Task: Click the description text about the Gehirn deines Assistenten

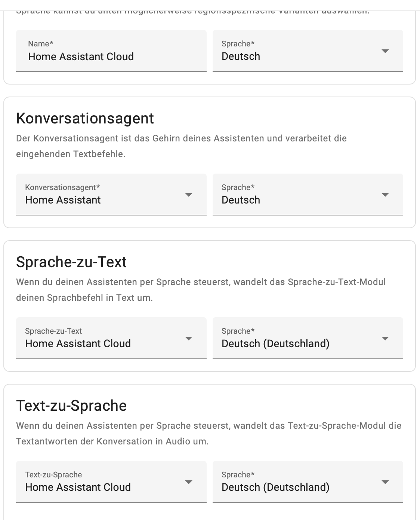Action: (181, 146)
